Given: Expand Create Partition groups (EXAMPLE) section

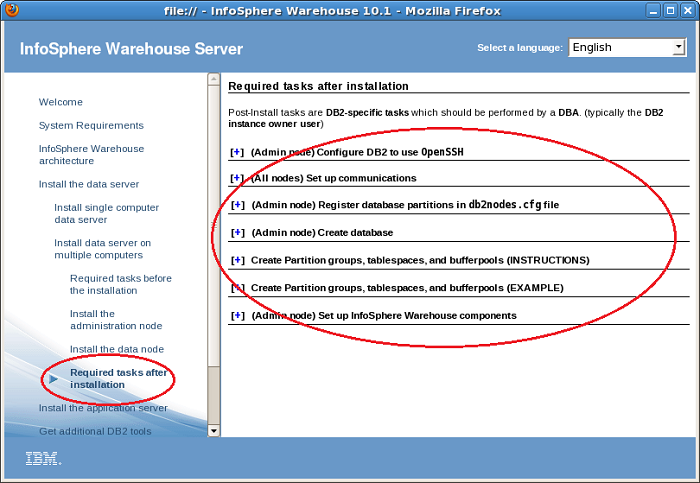Looking at the screenshot, I should [x=238, y=288].
